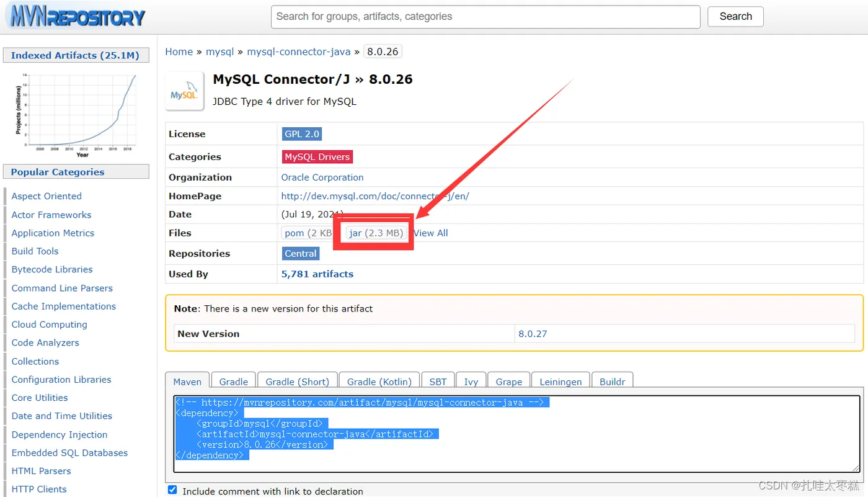Go to Home breadcrumb link
868x497 pixels.
(179, 51)
